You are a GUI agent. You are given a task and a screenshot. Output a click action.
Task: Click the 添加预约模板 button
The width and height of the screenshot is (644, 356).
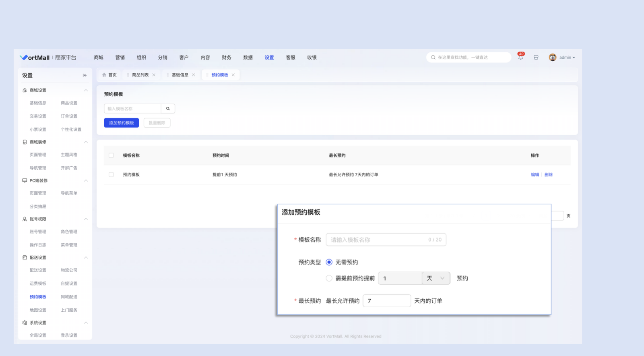click(122, 123)
